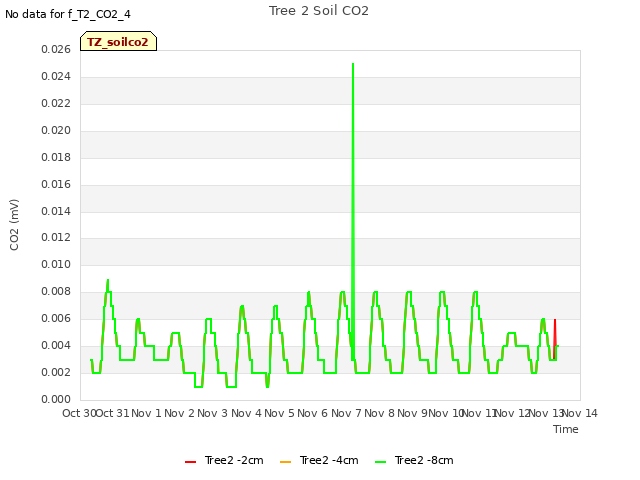Click the green Tree2 -8cm legend swatch
Screen dimensions: 640x480
tap(380, 462)
